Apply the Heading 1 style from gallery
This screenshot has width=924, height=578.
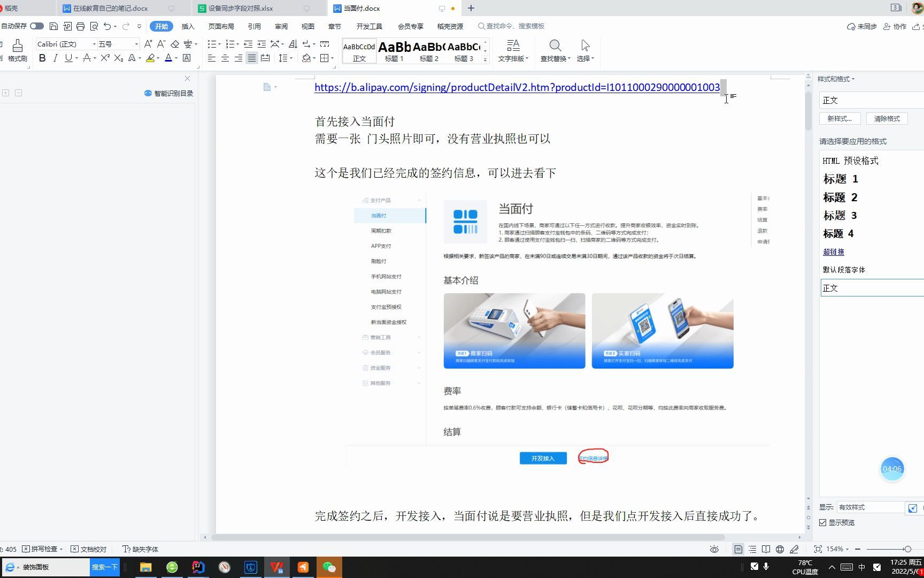[x=395, y=51]
